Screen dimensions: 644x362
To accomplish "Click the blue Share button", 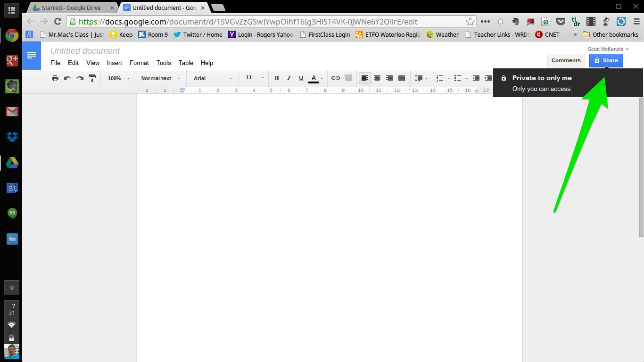I will point(606,60).
